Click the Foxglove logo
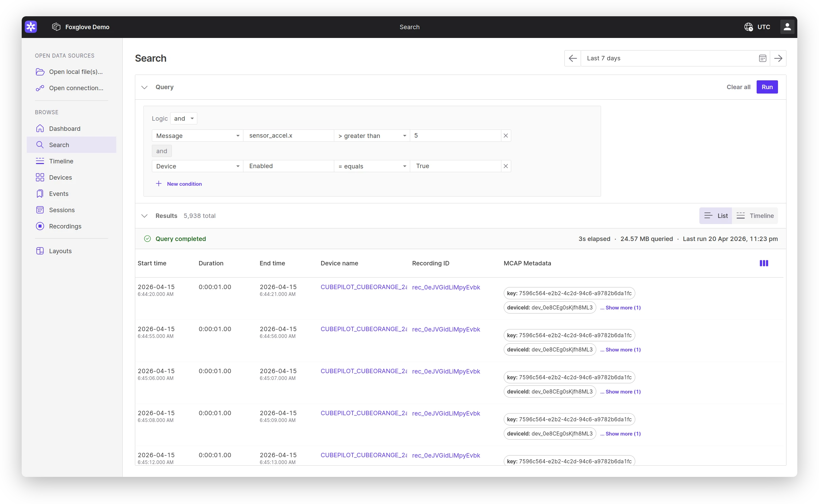This screenshot has width=819, height=504. [x=31, y=27]
